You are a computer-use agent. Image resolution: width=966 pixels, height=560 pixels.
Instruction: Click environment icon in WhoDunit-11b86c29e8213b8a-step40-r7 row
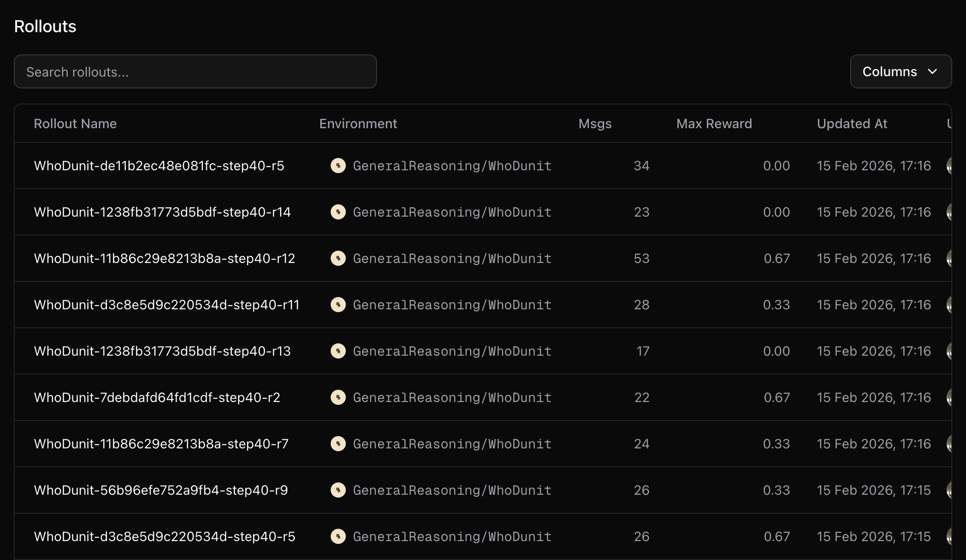338,444
